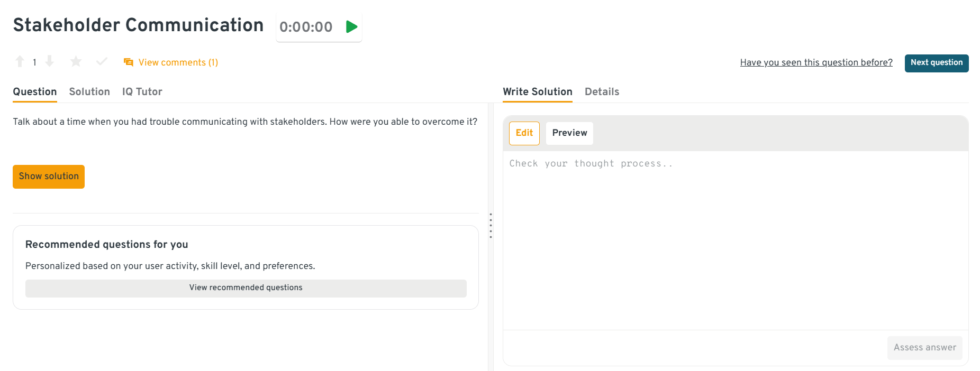
Task: Click 'Have you seen this question before?' link
Action: 816,62
